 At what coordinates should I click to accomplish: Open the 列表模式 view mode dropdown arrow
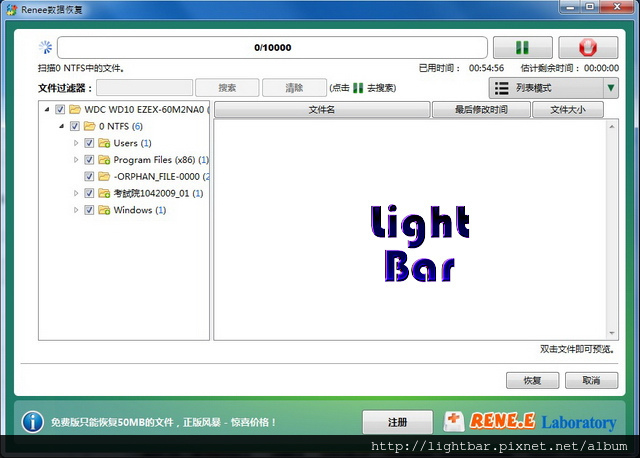tap(611, 88)
